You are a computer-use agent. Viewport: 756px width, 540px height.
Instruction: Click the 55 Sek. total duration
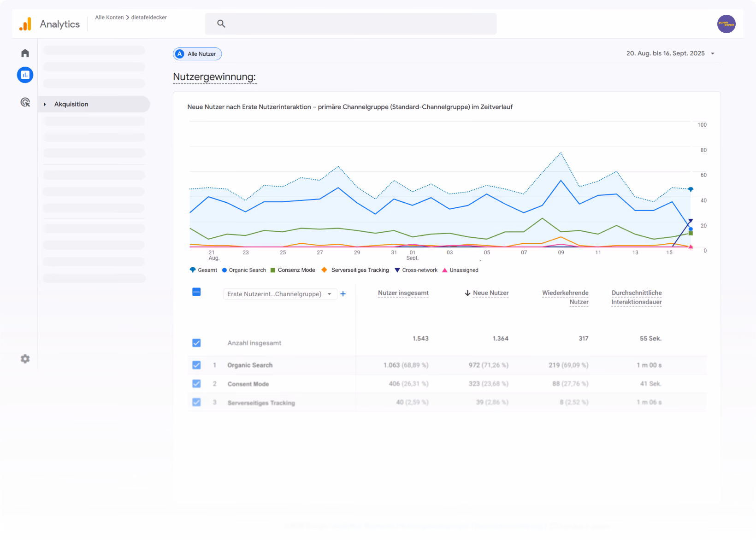(x=650, y=339)
